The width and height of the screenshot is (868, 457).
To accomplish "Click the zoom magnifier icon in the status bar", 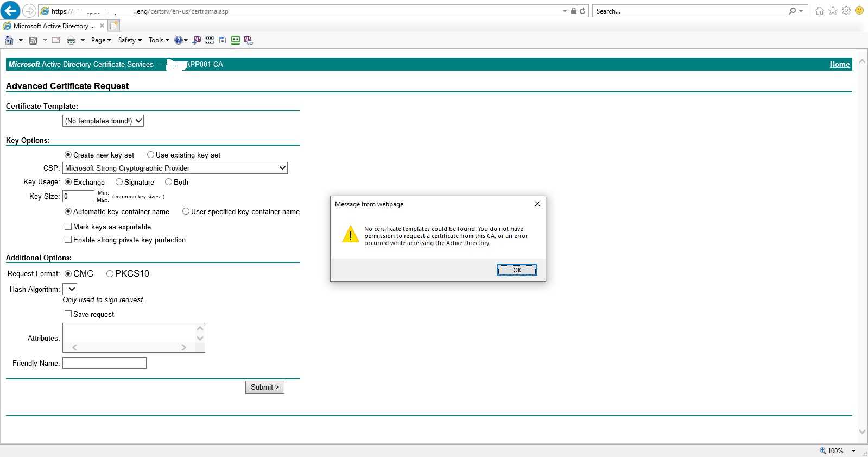I will click(x=822, y=450).
